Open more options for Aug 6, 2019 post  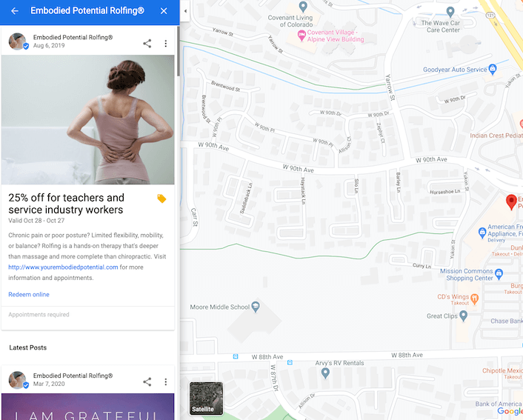pyautogui.click(x=166, y=44)
